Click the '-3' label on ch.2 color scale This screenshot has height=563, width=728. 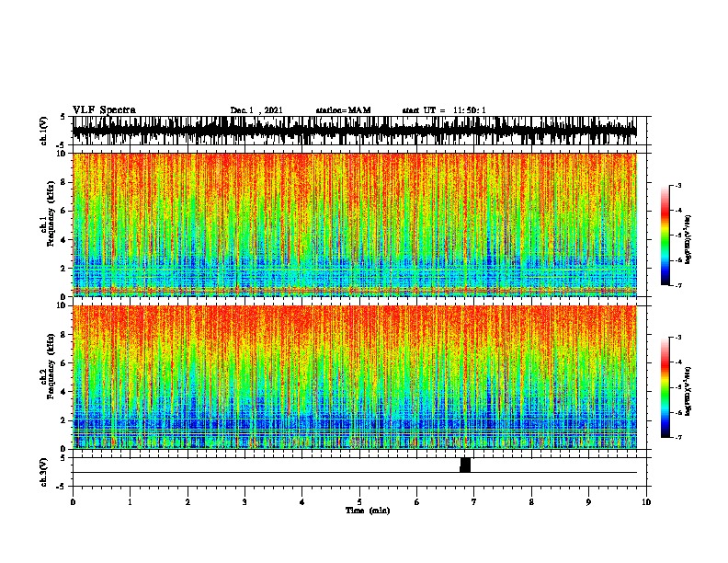click(677, 338)
